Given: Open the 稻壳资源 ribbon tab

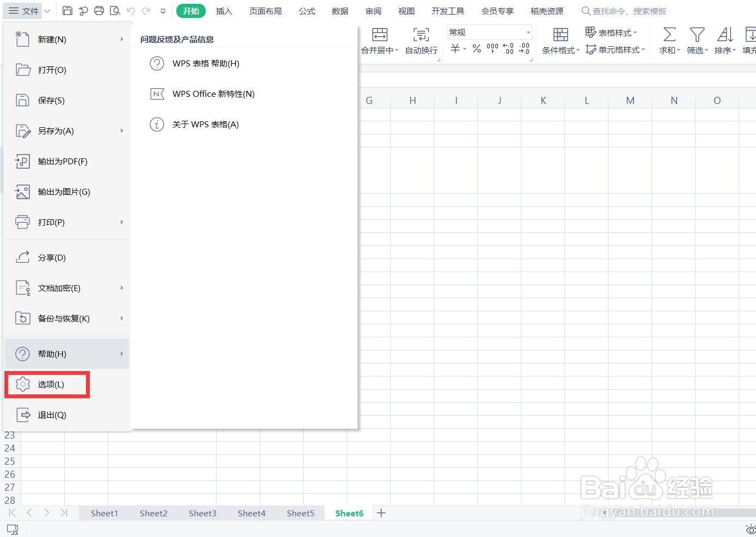Looking at the screenshot, I should (x=547, y=11).
